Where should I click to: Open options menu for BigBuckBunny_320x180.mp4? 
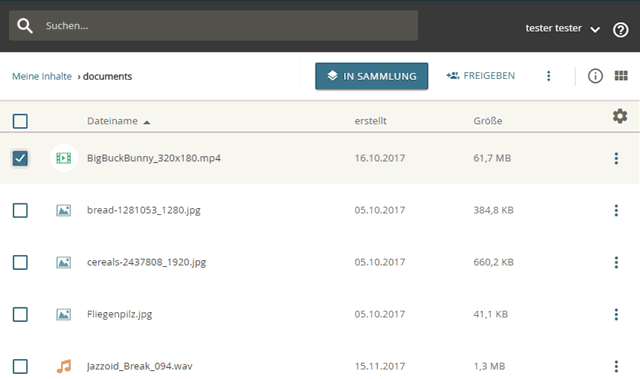point(616,158)
